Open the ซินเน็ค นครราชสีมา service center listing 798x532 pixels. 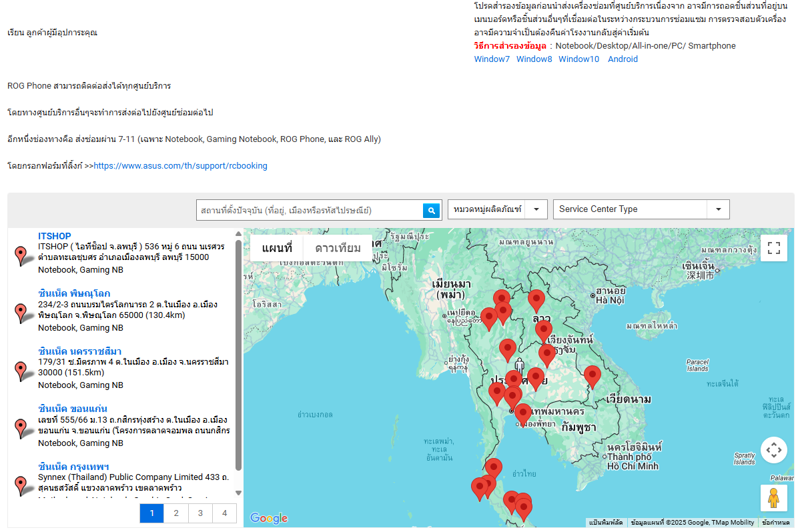[79, 351]
